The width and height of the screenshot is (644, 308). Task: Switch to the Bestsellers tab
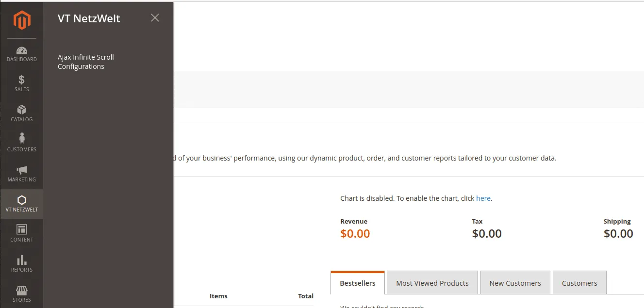(x=357, y=283)
